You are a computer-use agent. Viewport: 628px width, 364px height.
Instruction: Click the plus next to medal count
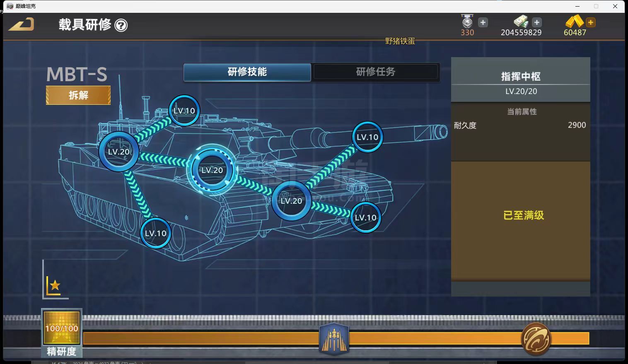tap(483, 22)
